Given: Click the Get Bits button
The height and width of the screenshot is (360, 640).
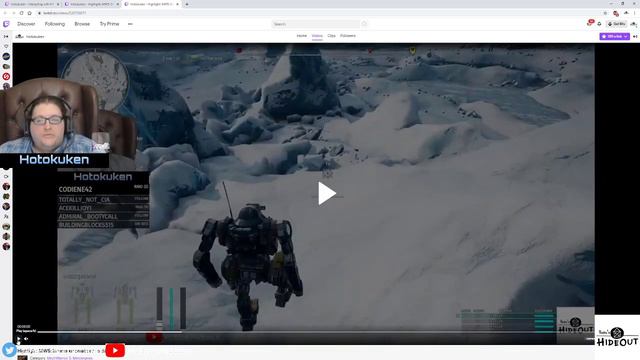Looking at the screenshot, I should tap(616, 24).
